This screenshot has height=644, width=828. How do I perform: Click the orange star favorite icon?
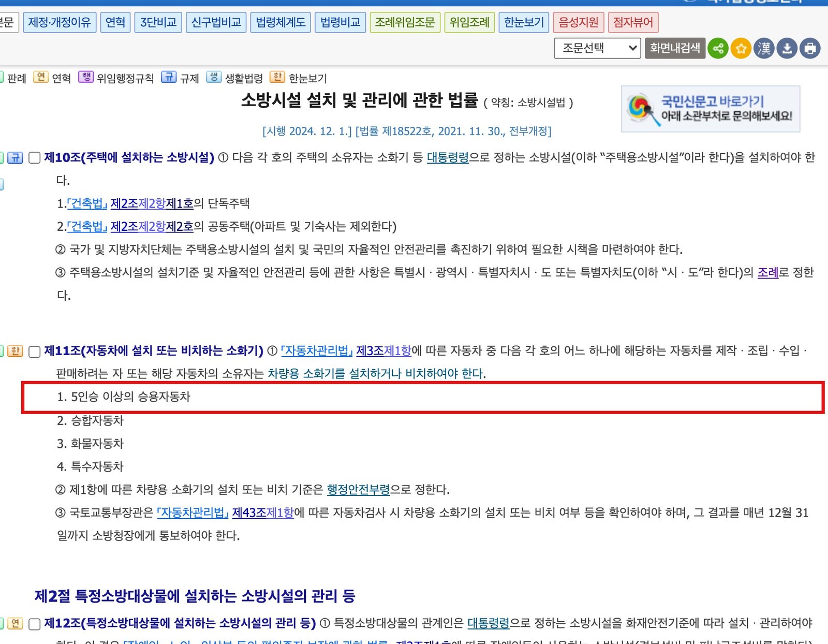point(741,49)
